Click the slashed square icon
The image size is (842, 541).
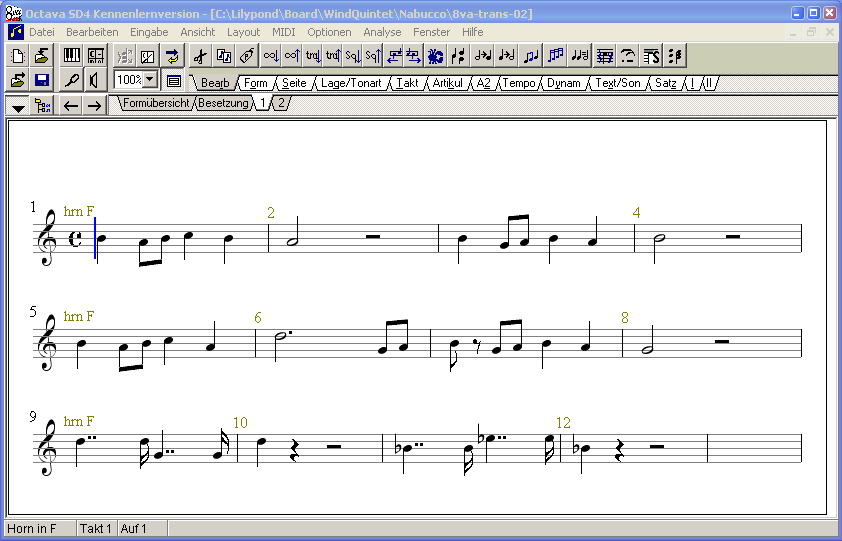coord(148,56)
